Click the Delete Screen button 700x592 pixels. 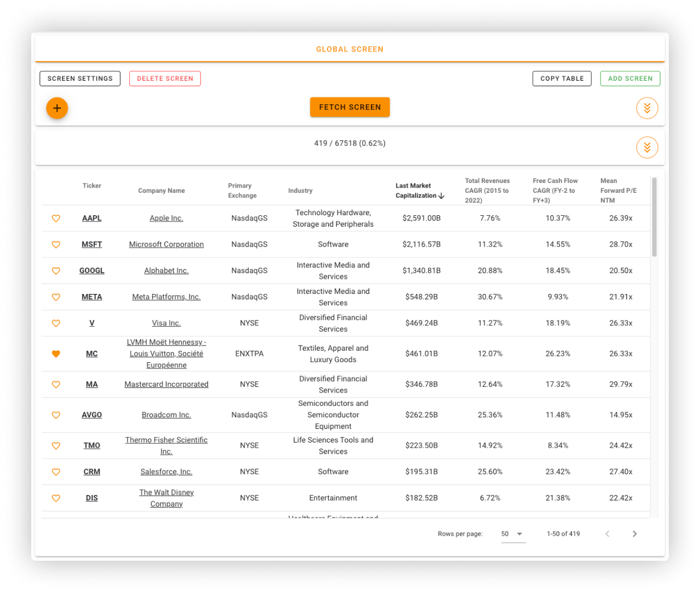click(x=165, y=79)
